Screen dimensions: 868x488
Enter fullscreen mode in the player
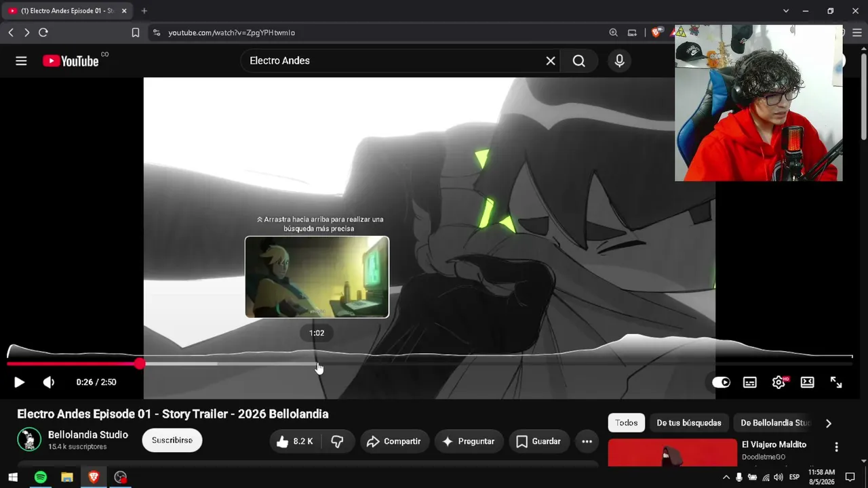click(836, 382)
